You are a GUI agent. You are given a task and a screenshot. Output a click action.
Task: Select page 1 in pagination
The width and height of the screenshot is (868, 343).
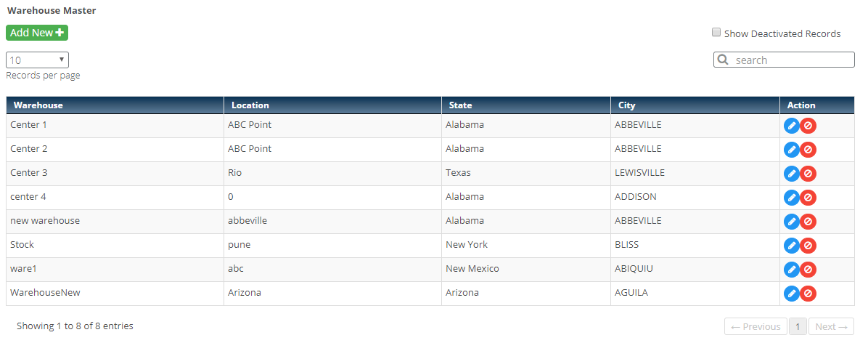point(797,326)
